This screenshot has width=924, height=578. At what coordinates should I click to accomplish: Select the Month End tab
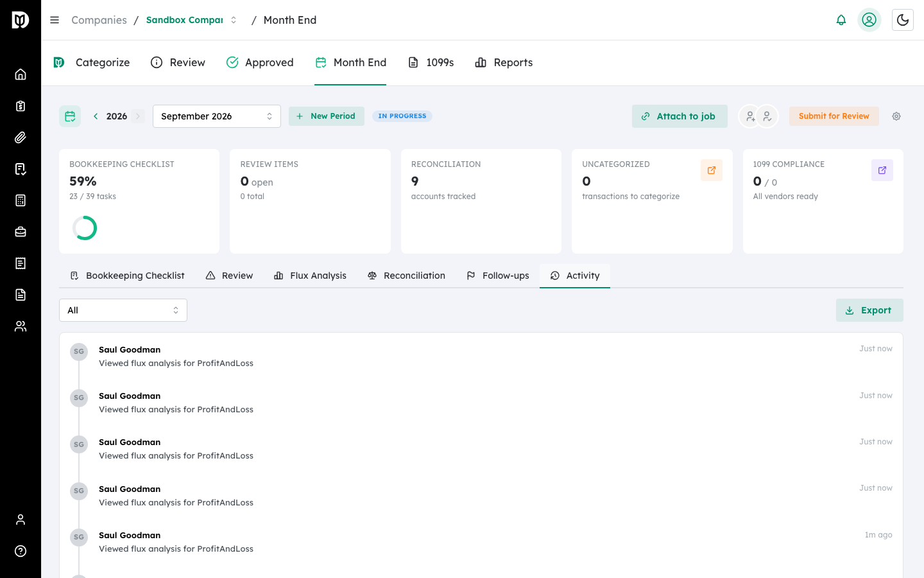point(350,62)
